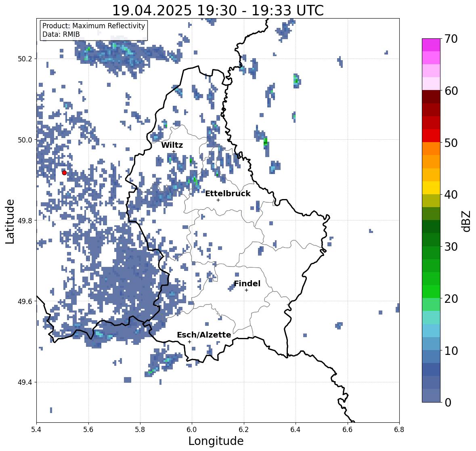Click the longitude tick label 5.6
The image size is (476, 451).
(88, 429)
